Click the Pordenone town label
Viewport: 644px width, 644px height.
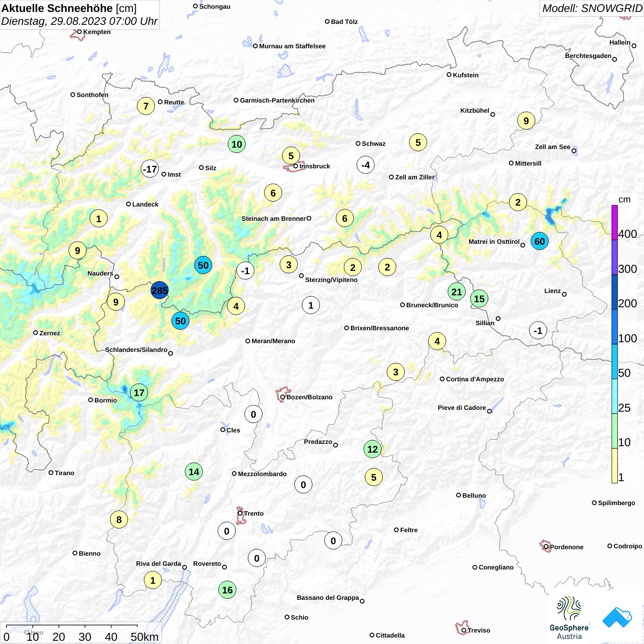(567, 547)
